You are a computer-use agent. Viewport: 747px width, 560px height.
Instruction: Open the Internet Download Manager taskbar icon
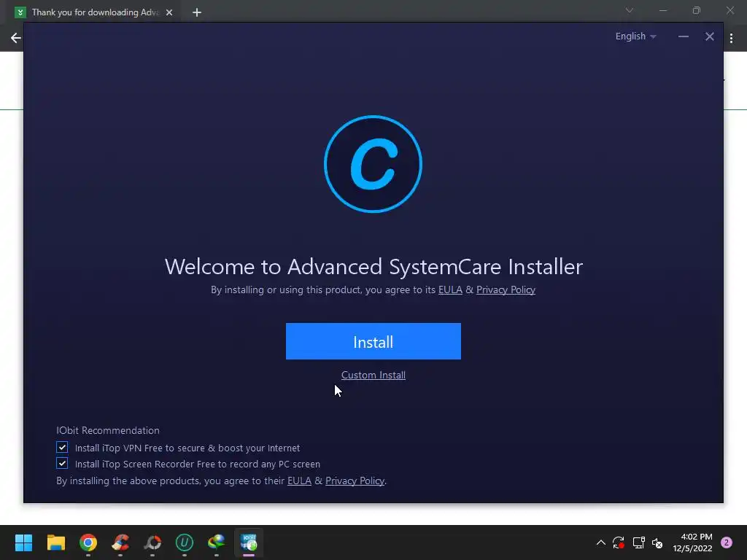pyautogui.click(x=216, y=542)
